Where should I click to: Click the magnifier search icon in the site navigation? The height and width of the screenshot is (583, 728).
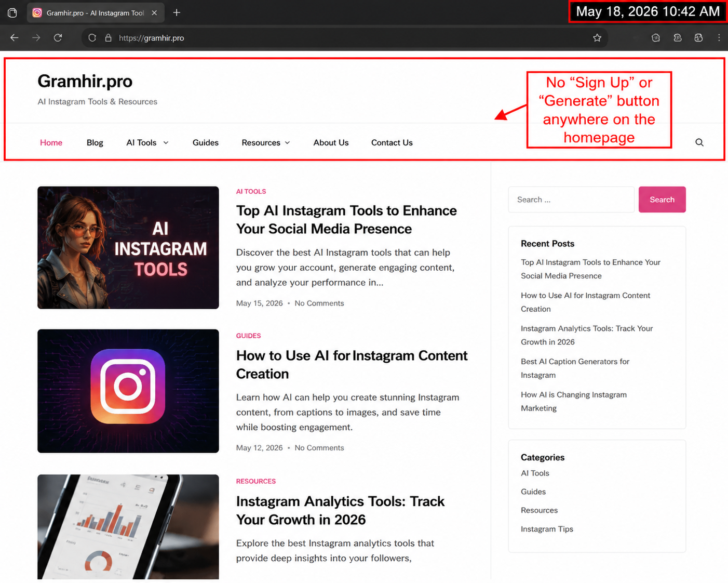699,142
